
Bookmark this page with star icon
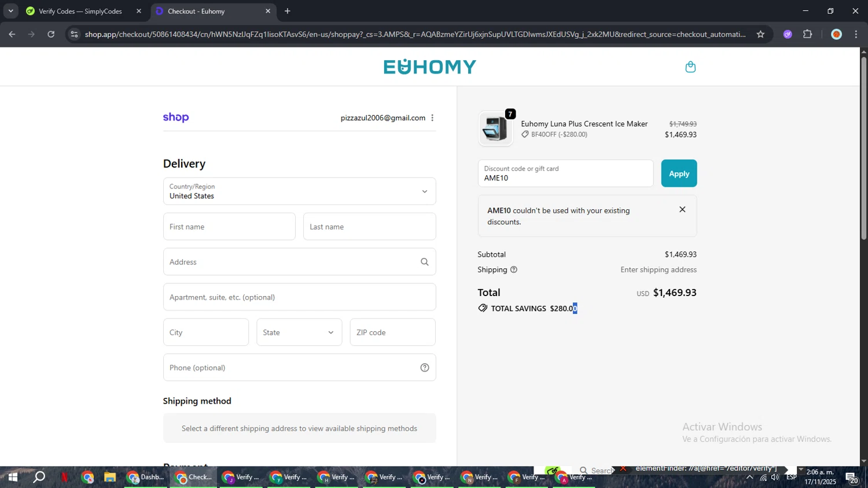coord(760,34)
